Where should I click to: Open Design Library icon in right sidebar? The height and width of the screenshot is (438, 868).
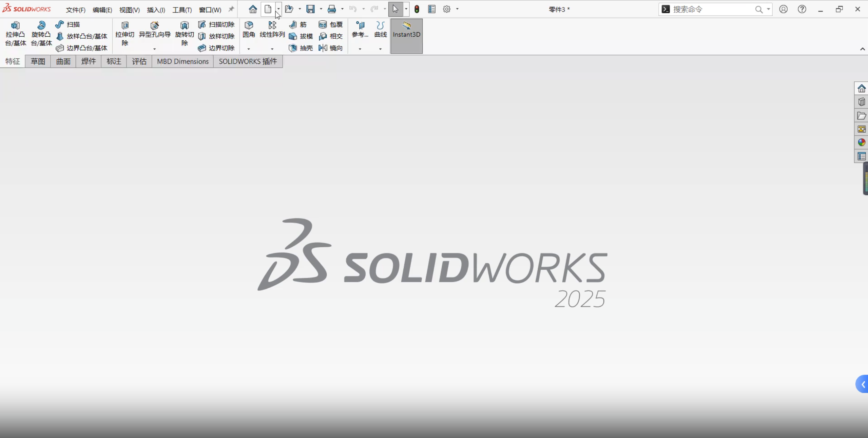pos(861,102)
